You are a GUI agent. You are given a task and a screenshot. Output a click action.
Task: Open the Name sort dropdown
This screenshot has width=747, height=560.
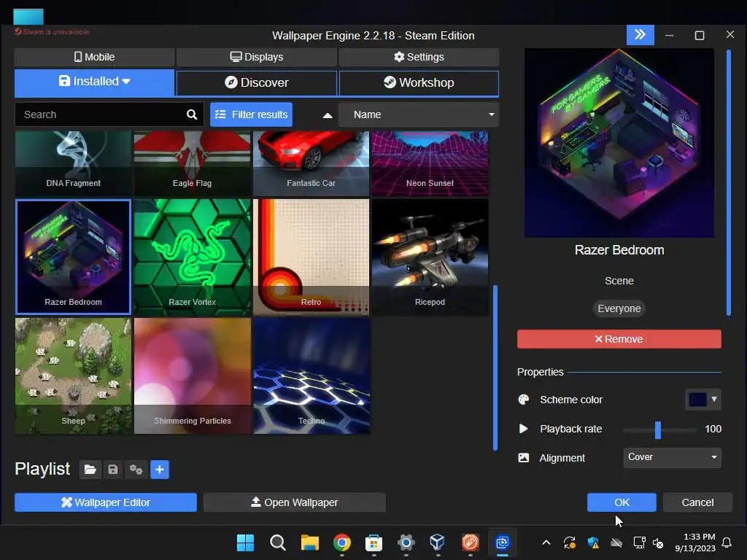click(x=419, y=114)
